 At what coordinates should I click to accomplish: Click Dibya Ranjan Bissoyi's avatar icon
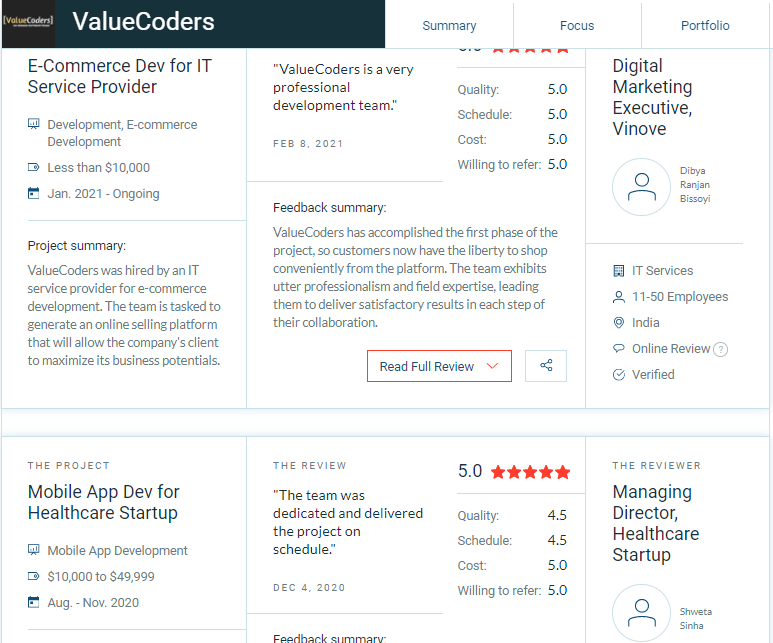point(641,187)
